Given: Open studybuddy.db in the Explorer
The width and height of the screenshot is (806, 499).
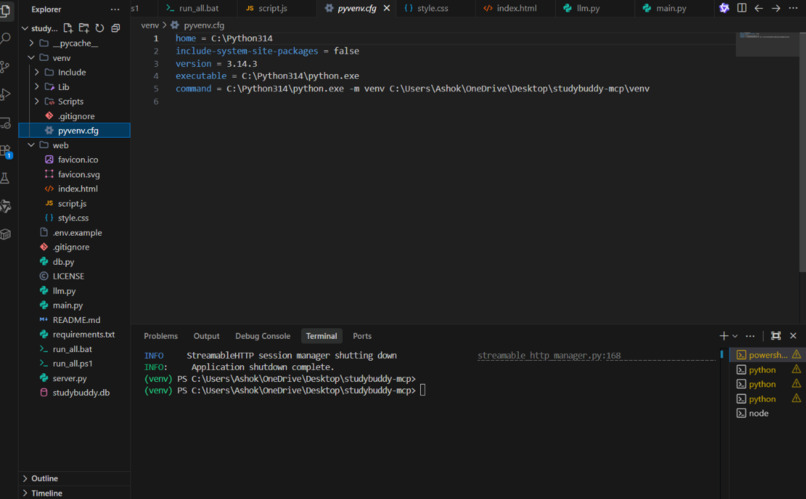Looking at the screenshot, I should pos(74,393).
